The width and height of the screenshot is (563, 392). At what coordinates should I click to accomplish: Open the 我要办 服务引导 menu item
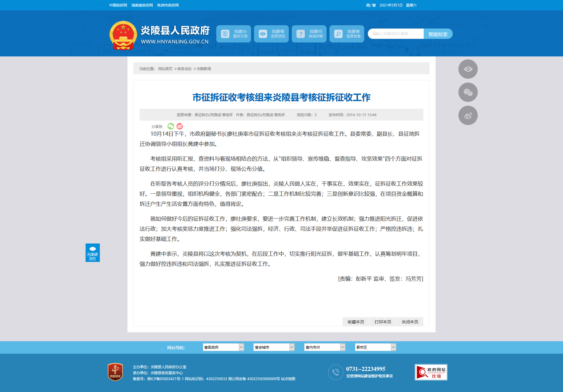(x=234, y=34)
